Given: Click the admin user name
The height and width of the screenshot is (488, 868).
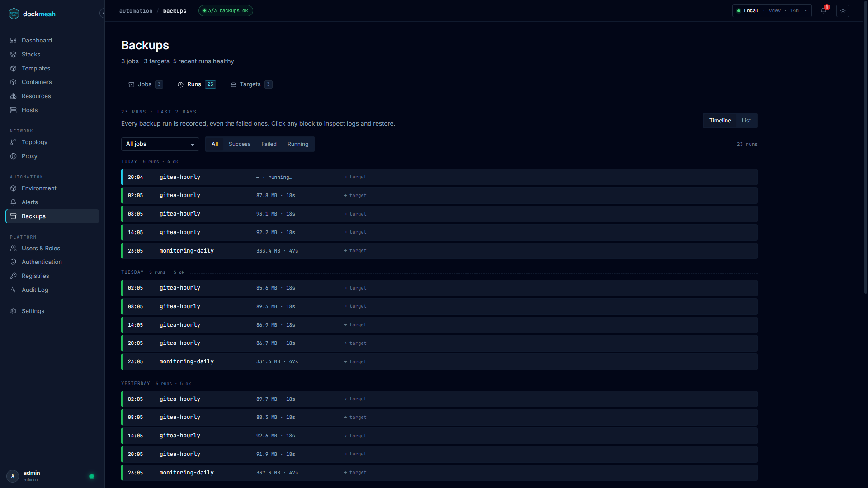Looking at the screenshot, I should pos(32,473).
